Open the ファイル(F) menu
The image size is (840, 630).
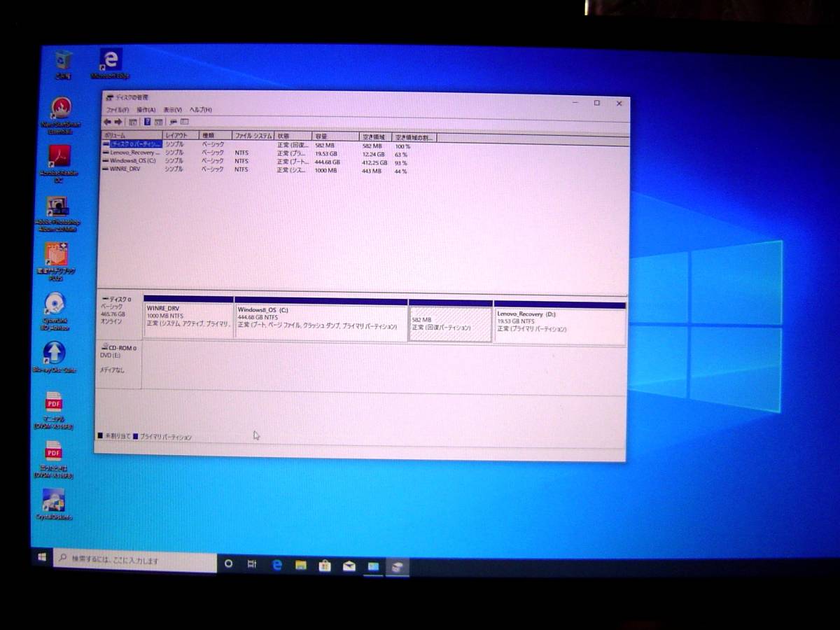click(x=117, y=110)
